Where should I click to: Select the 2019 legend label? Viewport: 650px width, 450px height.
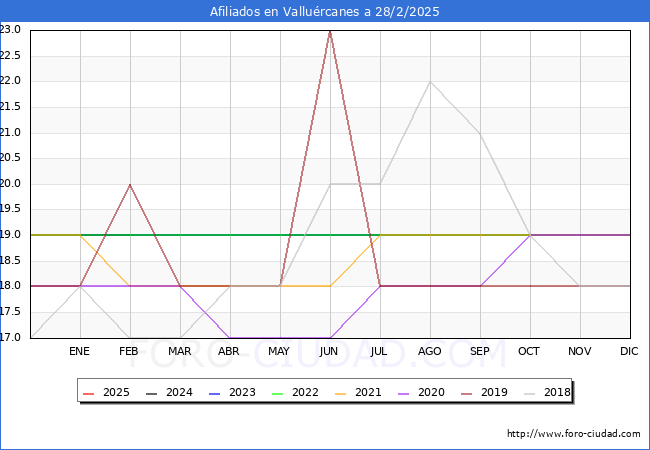coord(494,392)
